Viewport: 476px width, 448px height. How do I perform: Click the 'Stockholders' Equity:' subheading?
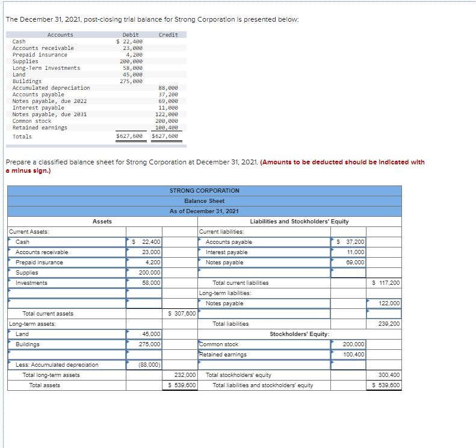click(x=299, y=334)
